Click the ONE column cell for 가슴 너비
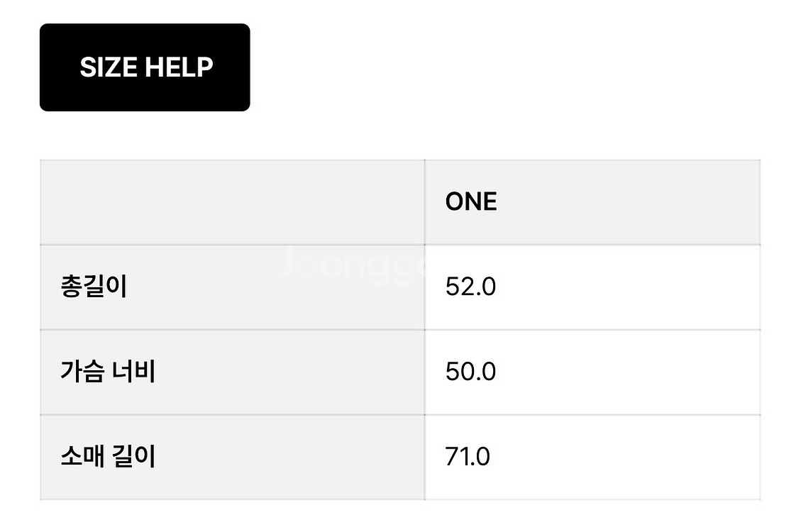The width and height of the screenshot is (801, 532). 592,371
